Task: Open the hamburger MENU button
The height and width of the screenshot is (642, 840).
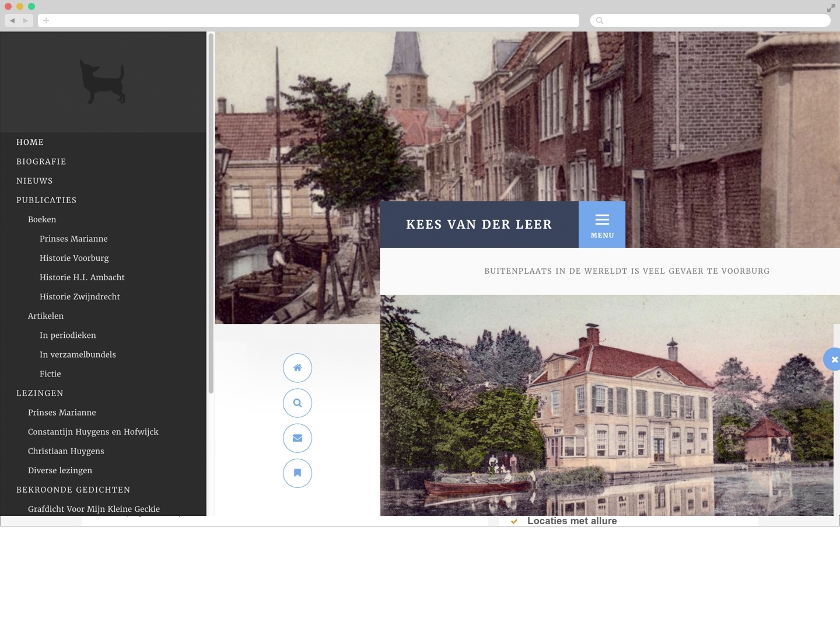Action: pyautogui.click(x=602, y=225)
